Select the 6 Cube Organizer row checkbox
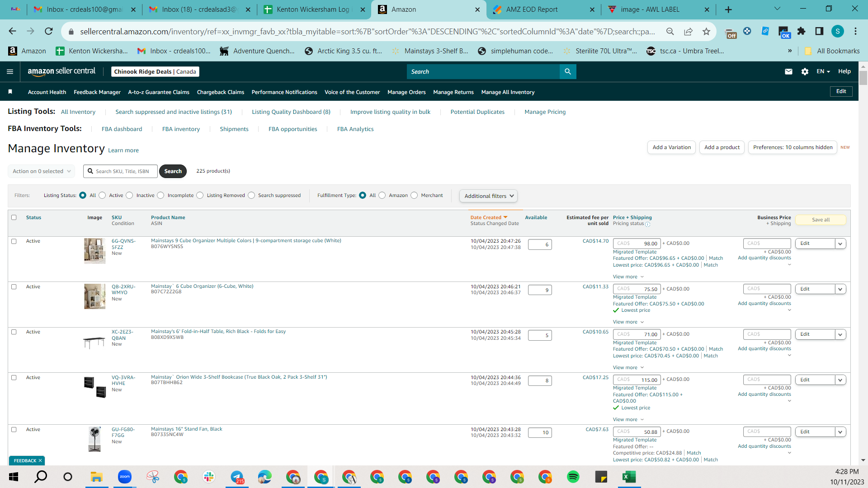Image resolution: width=868 pixels, height=488 pixels. pos(14,287)
